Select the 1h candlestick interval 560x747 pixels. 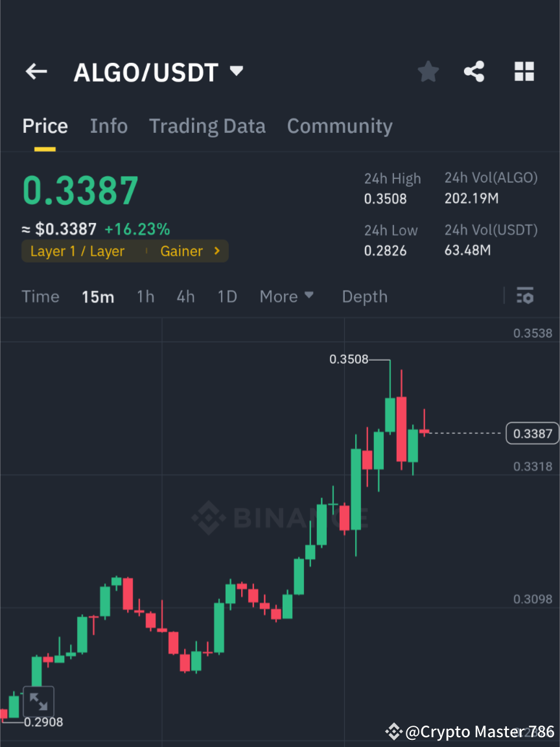point(145,296)
